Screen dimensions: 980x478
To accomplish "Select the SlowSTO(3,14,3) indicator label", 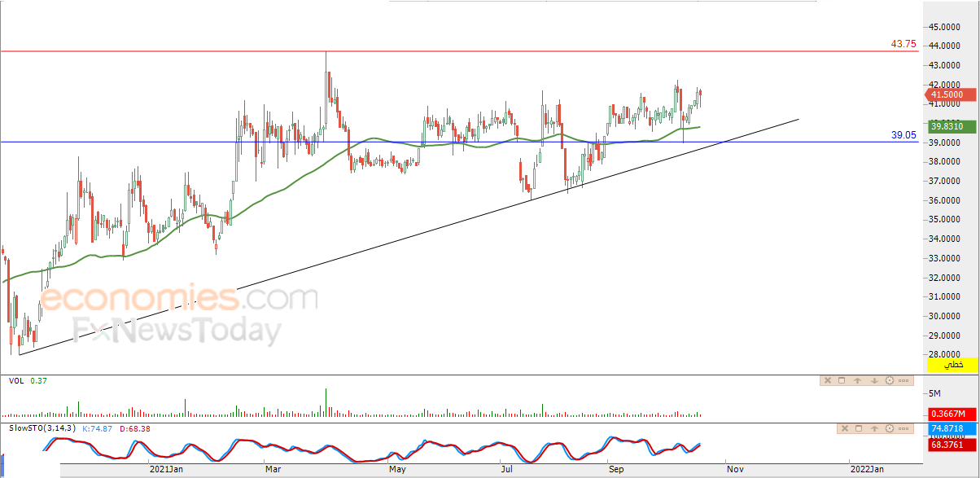I will point(43,428).
